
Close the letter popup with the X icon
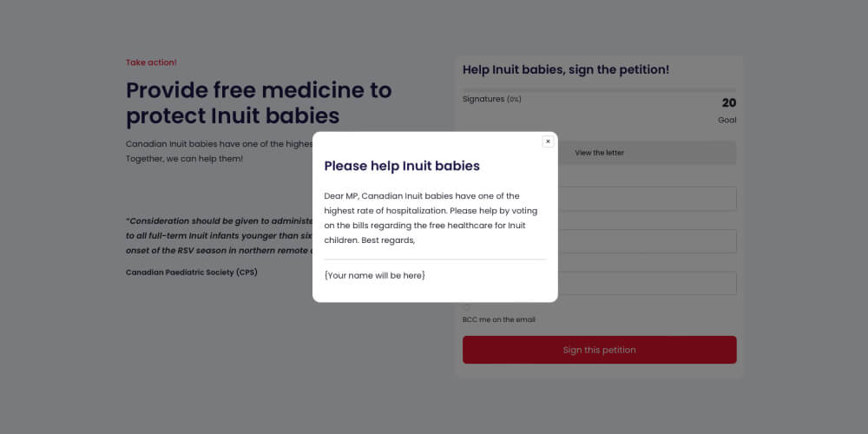(x=548, y=141)
